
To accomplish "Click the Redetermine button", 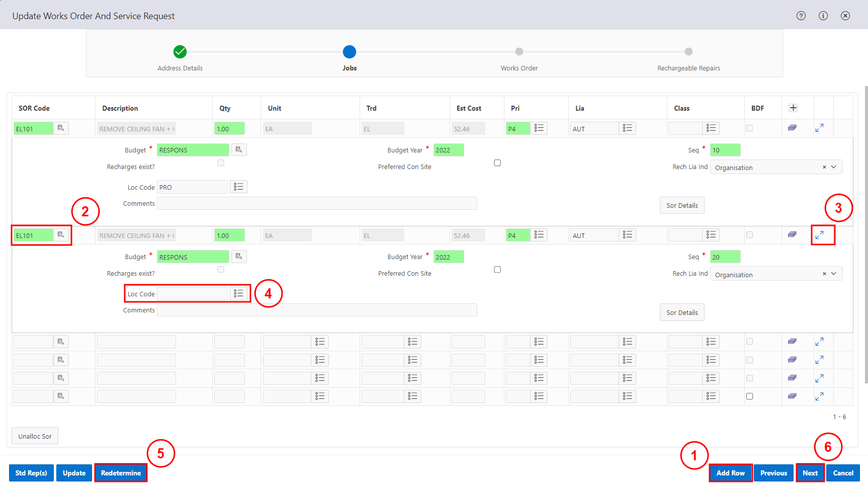I will pyautogui.click(x=121, y=473).
